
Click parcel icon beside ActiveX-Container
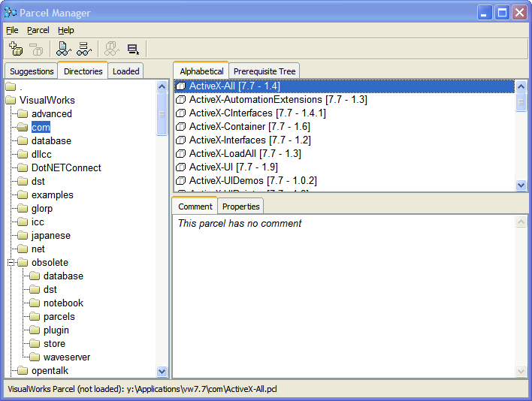(181, 127)
